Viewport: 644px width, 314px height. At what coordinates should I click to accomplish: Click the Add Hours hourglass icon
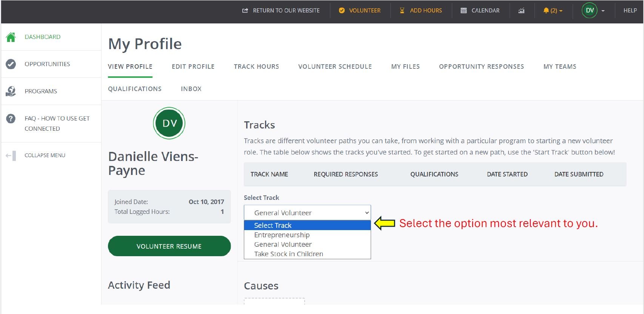point(402,11)
